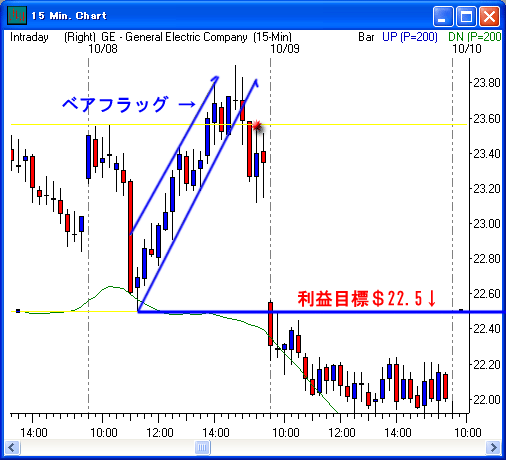Click the (Right) scale label
506x460 pixels.
coord(80,37)
